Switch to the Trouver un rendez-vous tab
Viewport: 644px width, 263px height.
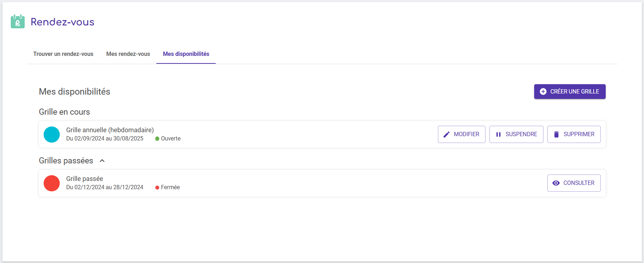pos(63,54)
